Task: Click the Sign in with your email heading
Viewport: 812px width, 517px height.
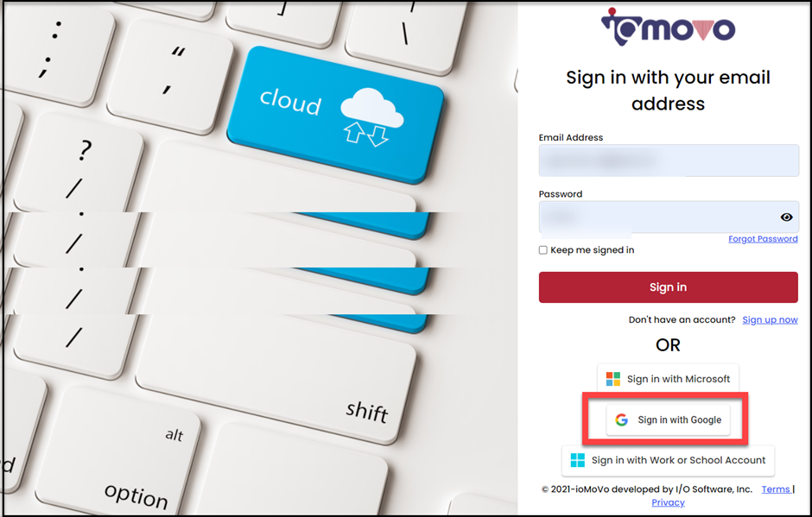Action: click(668, 91)
